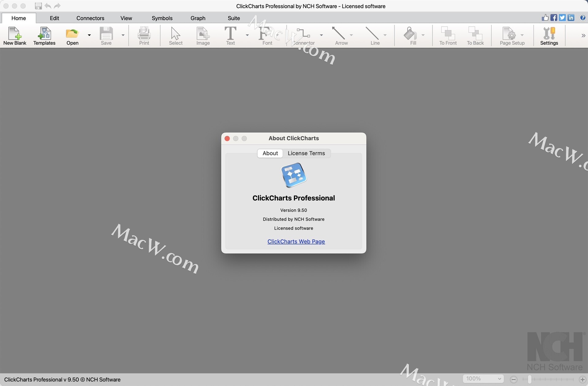
Task: Expand the Text tool dropdown arrow
Action: (247, 35)
